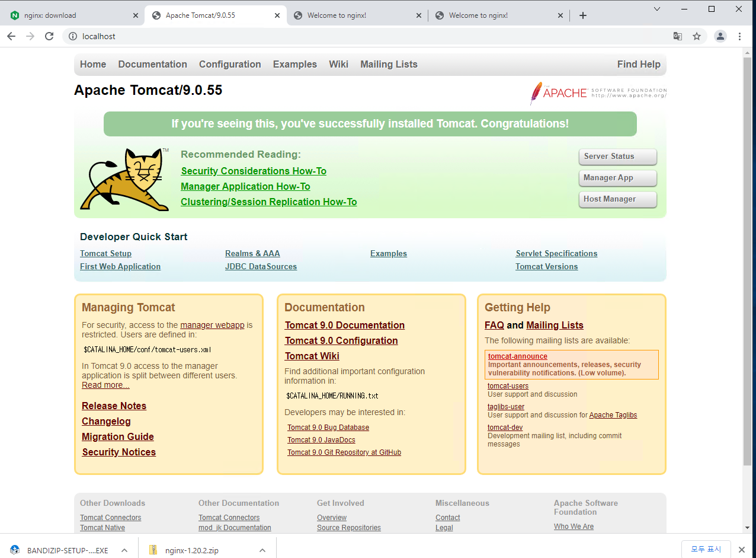Image resolution: width=756 pixels, height=558 pixels.
Task: Click Find Help in the navigation bar
Action: [639, 64]
